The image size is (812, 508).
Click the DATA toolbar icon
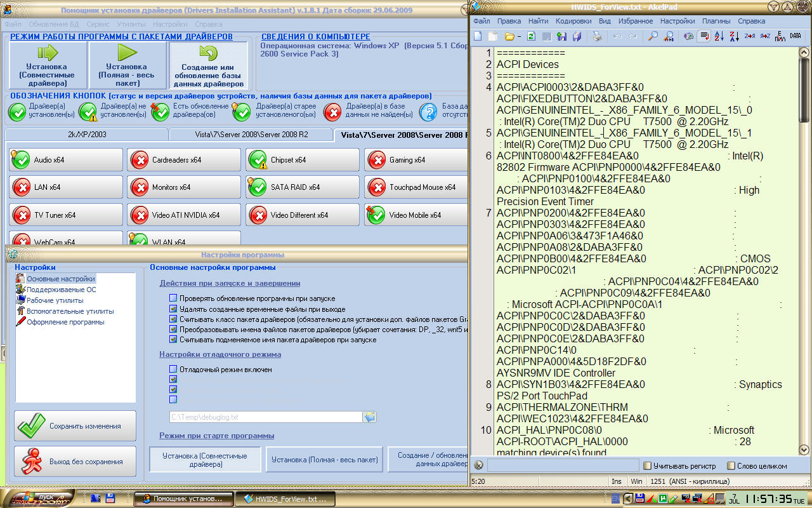795,36
